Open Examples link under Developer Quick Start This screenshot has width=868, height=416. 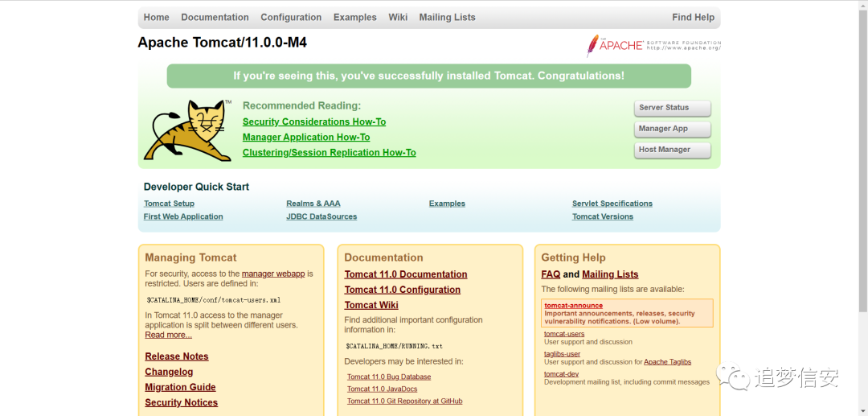(x=447, y=204)
